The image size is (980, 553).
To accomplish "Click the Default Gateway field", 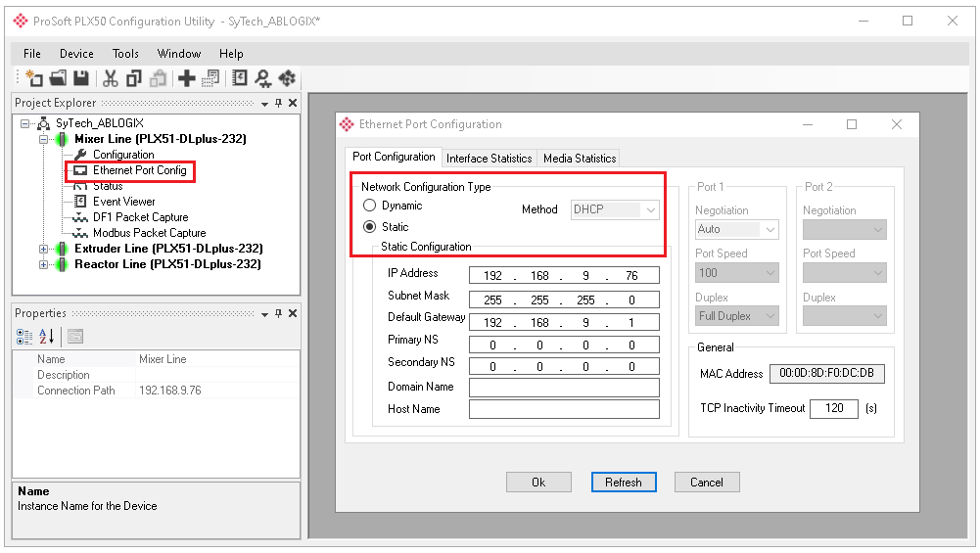I will point(564,322).
